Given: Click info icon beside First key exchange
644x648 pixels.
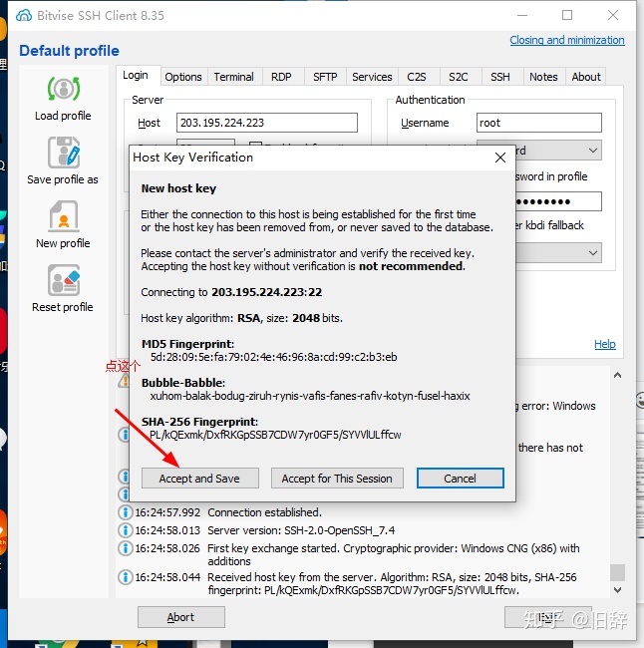Looking at the screenshot, I should click(126, 548).
